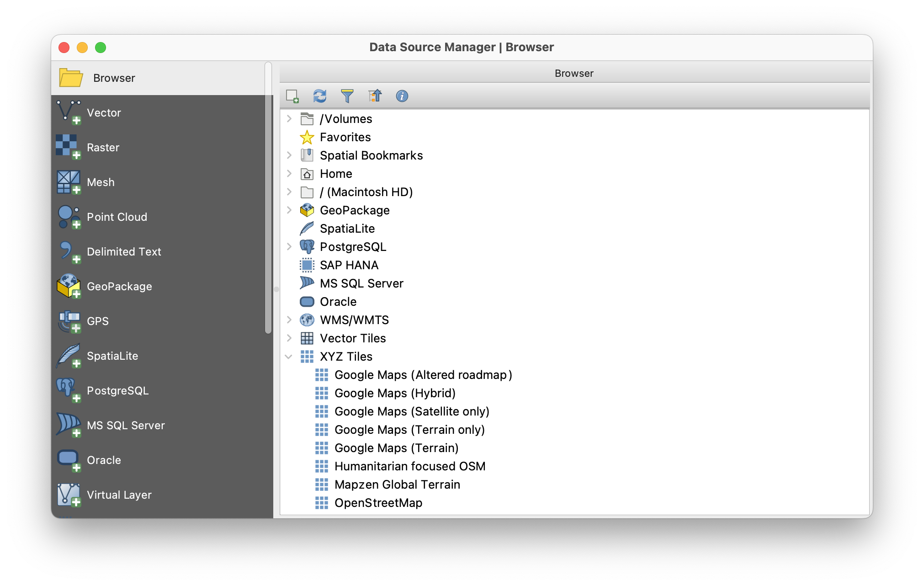Image resolution: width=924 pixels, height=586 pixels.
Task: Select OpenStreetMap XYZ tile layer
Action: click(378, 503)
